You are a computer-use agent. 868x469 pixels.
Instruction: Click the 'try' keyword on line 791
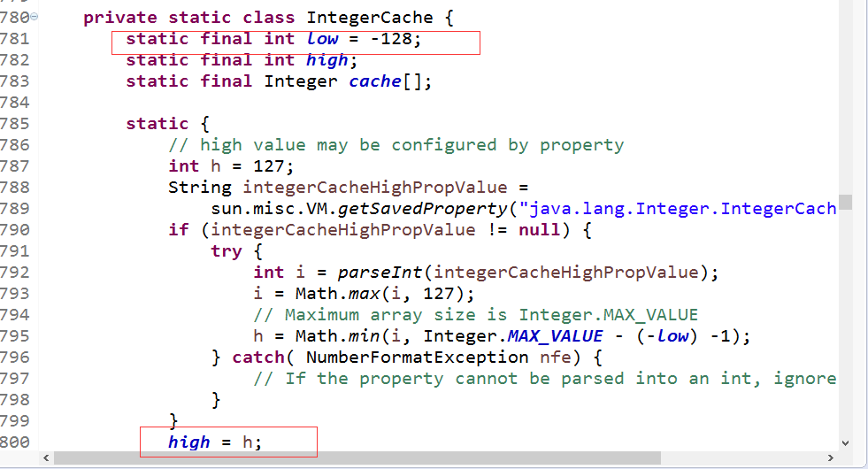[227, 251]
